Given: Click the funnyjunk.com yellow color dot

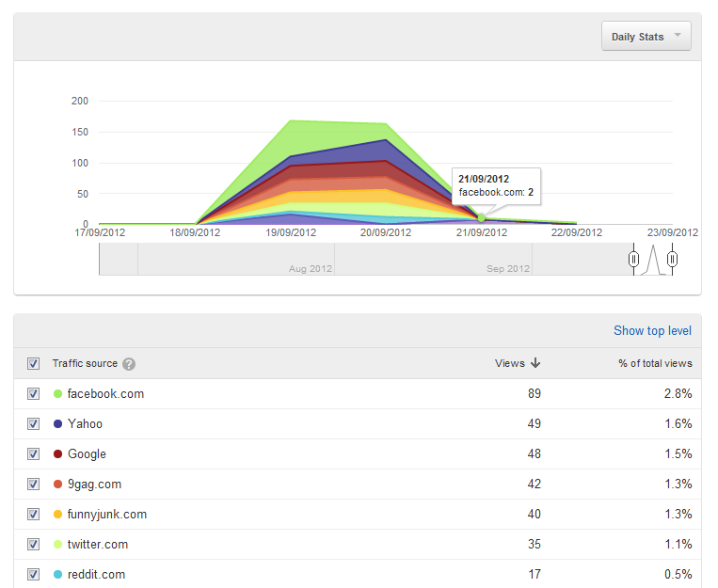Looking at the screenshot, I should click(x=57, y=515).
